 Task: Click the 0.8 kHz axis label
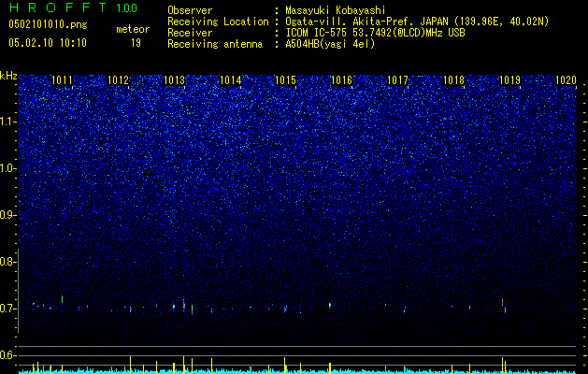pyautogui.click(x=7, y=262)
